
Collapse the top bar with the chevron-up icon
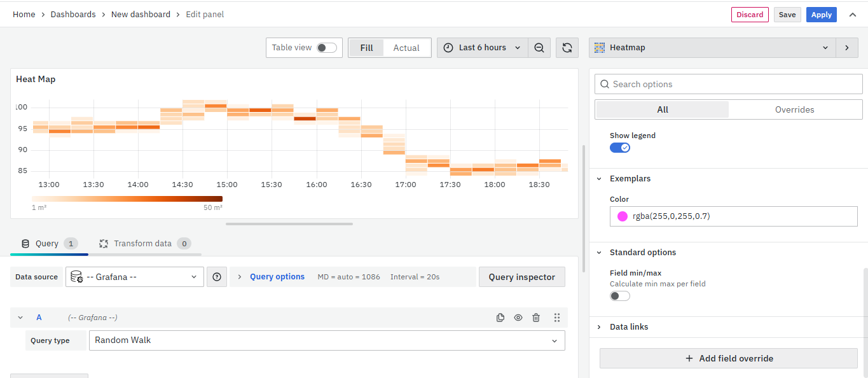[x=853, y=15]
